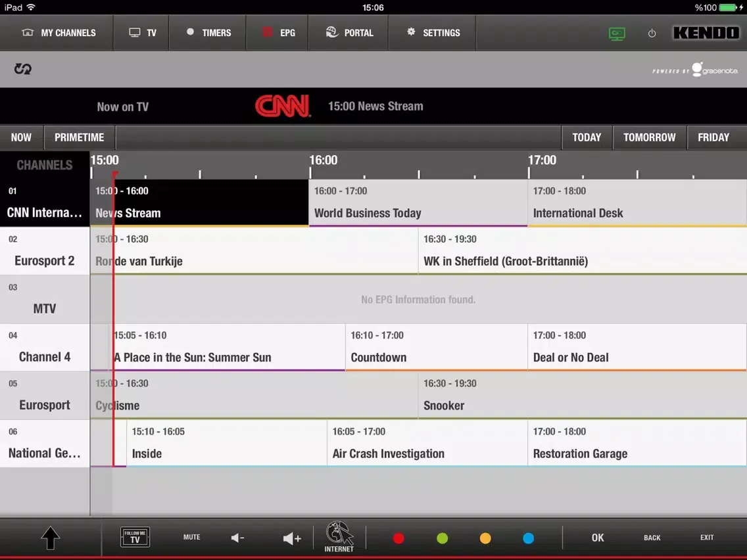Select channel 03 MTV
Viewport: 747px width, 560px height.
pos(45,299)
